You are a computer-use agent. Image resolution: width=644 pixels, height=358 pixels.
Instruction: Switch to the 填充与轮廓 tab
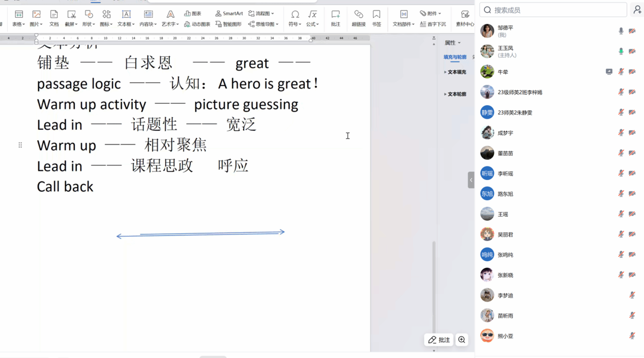pos(455,57)
